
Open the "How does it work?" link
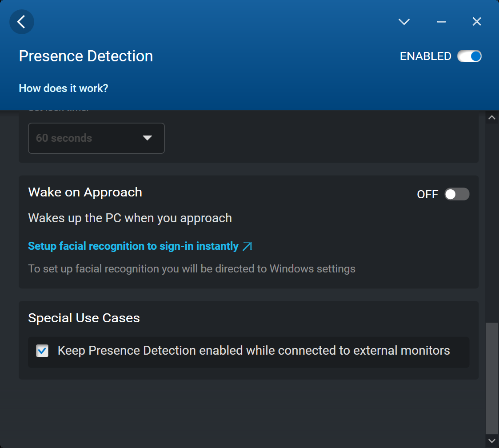click(64, 88)
